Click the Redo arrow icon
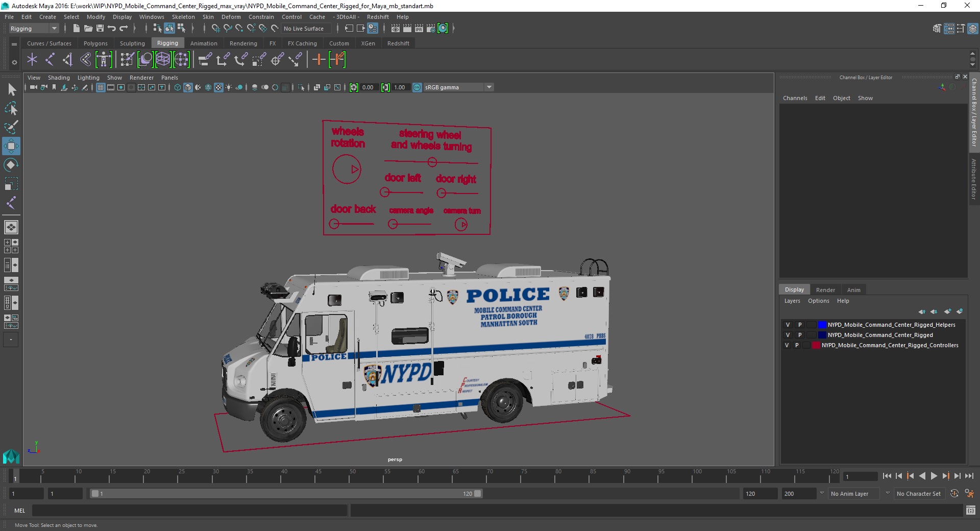This screenshot has height=531, width=980. pyautogui.click(x=124, y=29)
